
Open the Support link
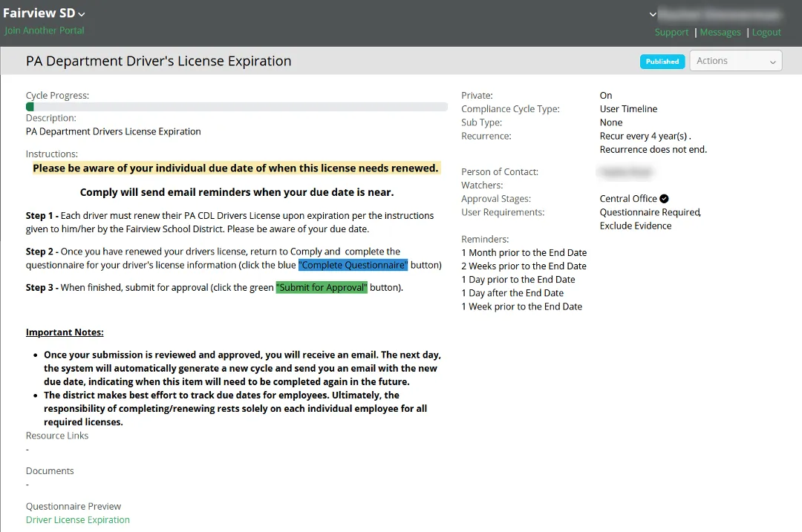[671, 32]
